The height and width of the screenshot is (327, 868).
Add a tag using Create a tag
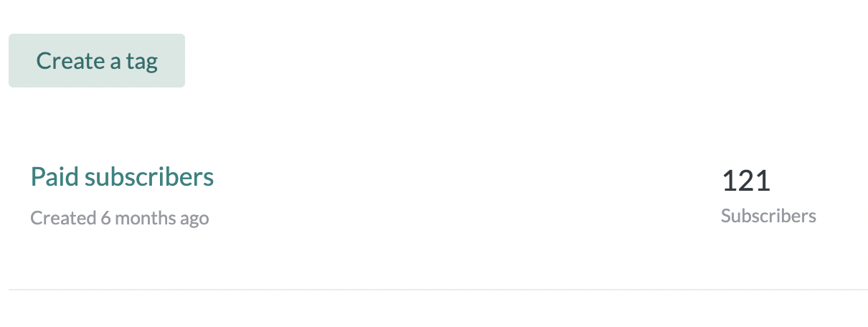[x=97, y=61]
